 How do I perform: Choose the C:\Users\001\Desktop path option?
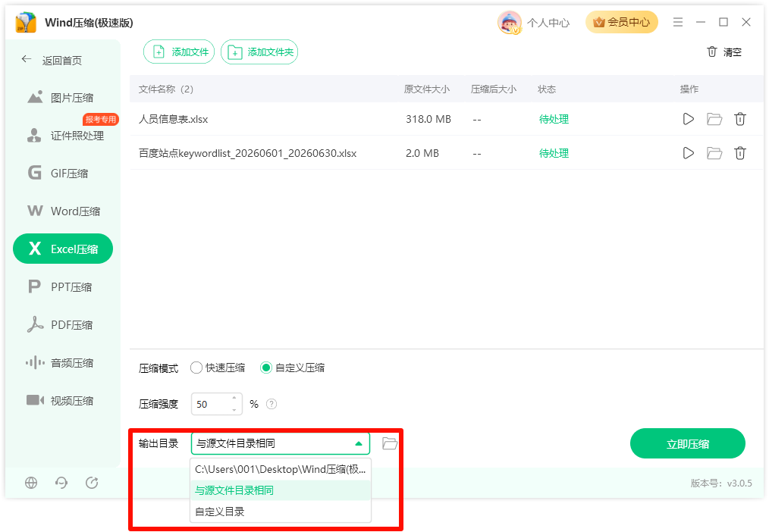tap(281, 469)
